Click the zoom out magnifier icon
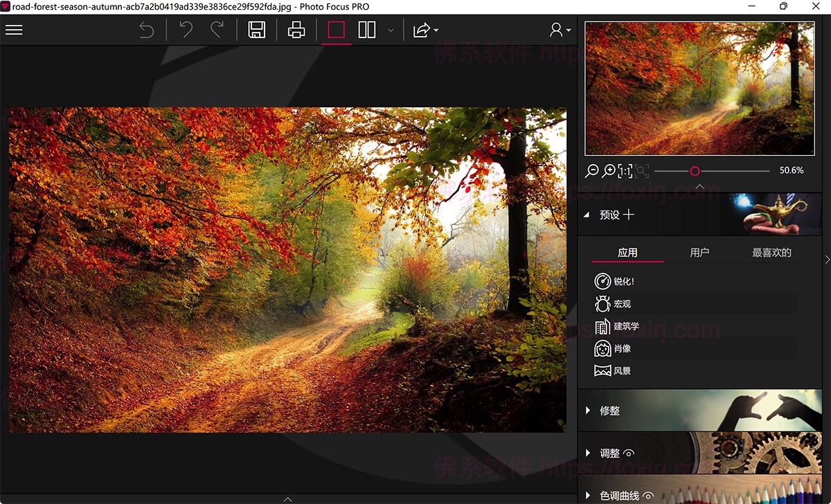 tap(592, 170)
